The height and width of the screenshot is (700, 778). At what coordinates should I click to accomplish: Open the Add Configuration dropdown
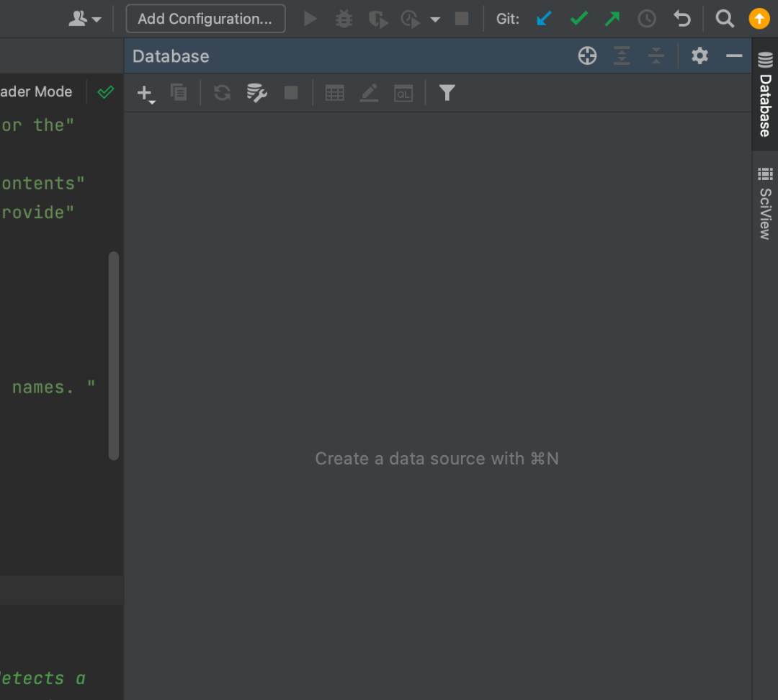click(x=205, y=19)
